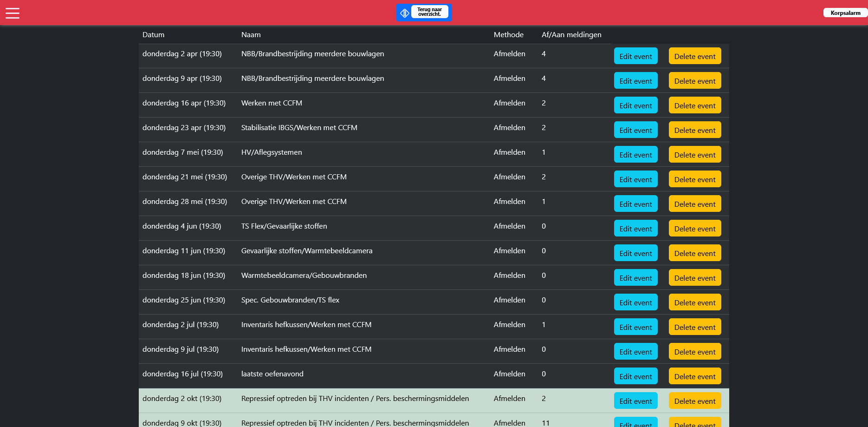Edit the highlighted Repressief optreden event on 2 okt
This screenshot has width=868, height=427.
click(635, 400)
